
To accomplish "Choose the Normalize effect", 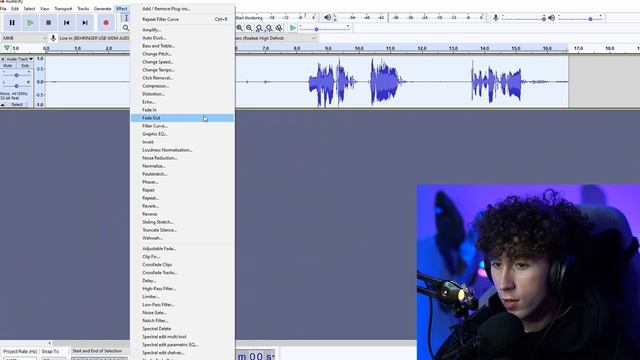I will (182, 166).
